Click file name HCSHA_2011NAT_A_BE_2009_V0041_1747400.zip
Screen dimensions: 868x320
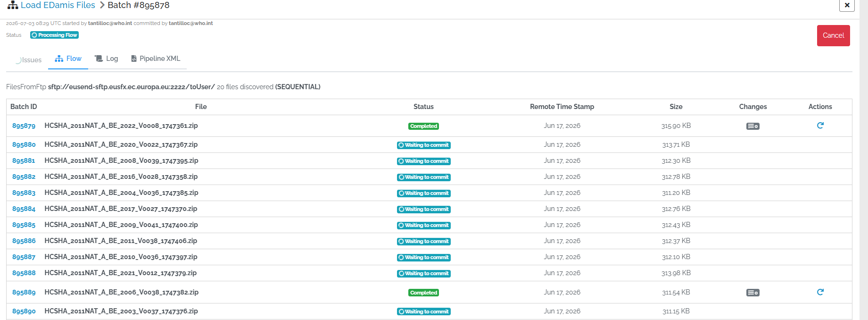121,225
